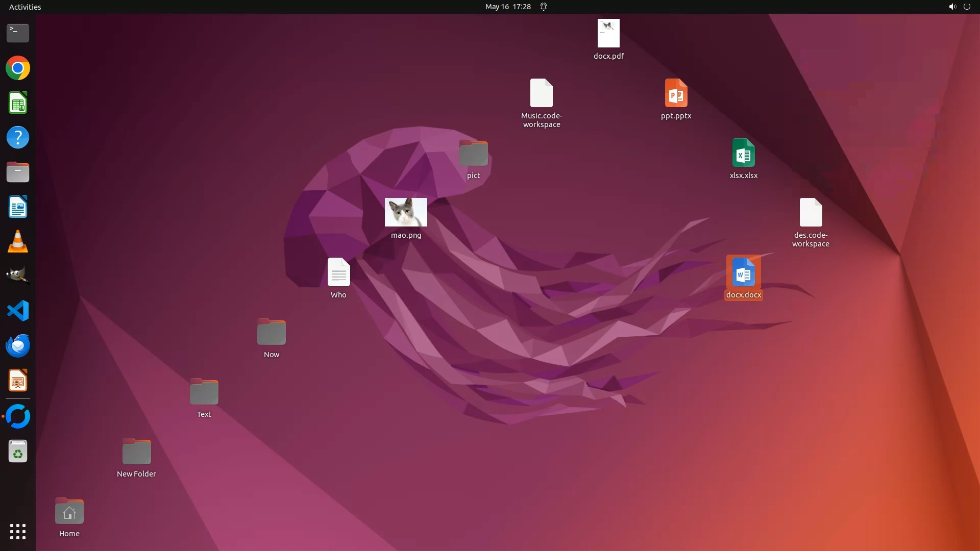Open the Trash from the dock
The height and width of the screenshot is (551, 980).
coord(18,452)
